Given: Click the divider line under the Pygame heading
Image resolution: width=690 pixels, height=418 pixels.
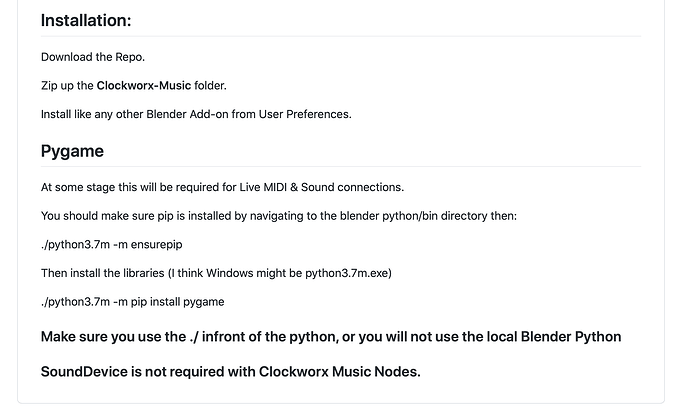Looking at the screenshot, I should tap(341, 167).
